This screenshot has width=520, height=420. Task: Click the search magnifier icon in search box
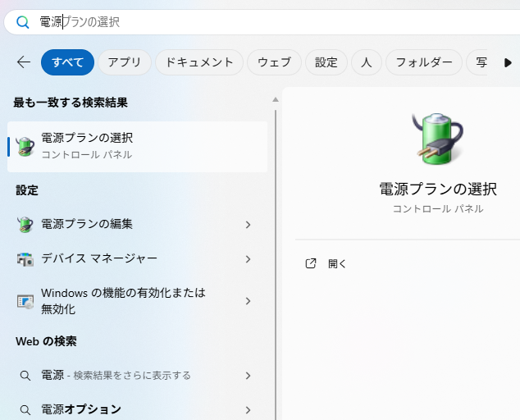tap(22, 22)
